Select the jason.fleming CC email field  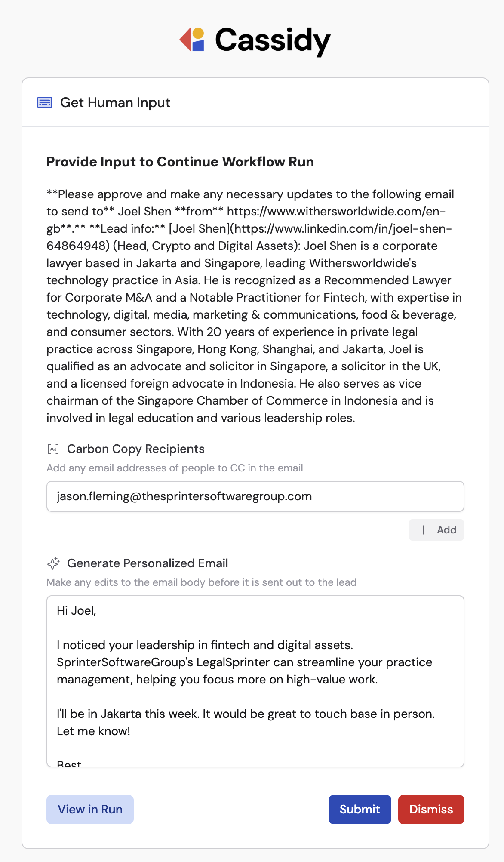tap(255, 496)
